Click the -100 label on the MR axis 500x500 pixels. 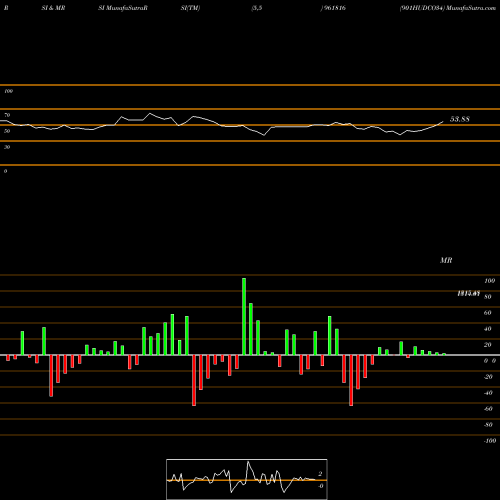coord(490,441)
